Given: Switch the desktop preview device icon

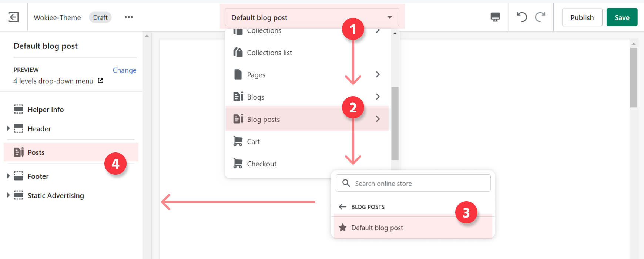Looking at the screenshot, I should 495,17.
